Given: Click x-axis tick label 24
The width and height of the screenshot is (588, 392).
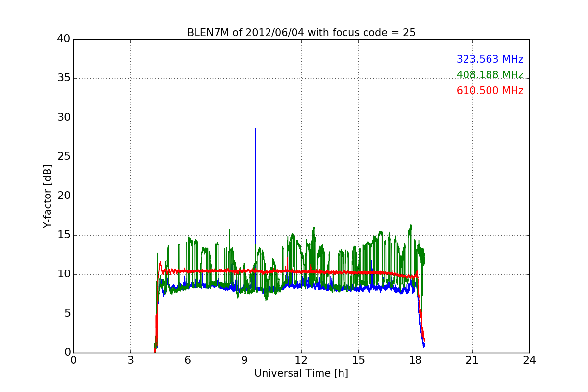Looking at the screenshot, I should pyautogui.click(x=529, y=360).
